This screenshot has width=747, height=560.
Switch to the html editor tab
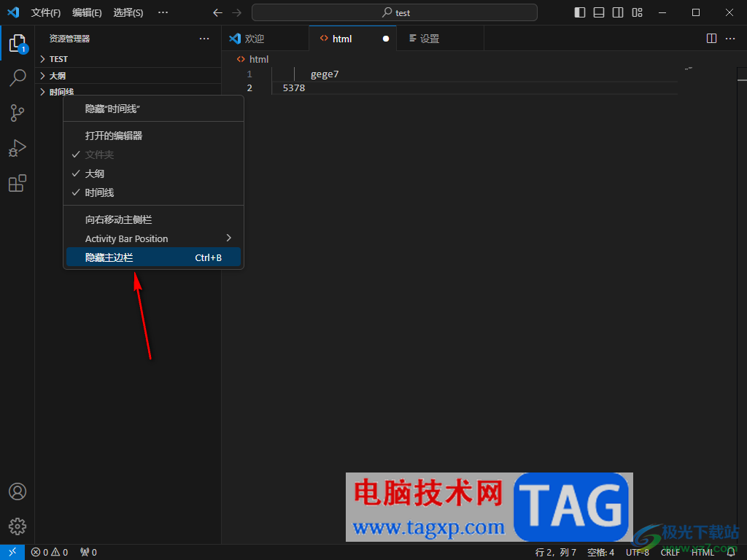click(352, 39)
